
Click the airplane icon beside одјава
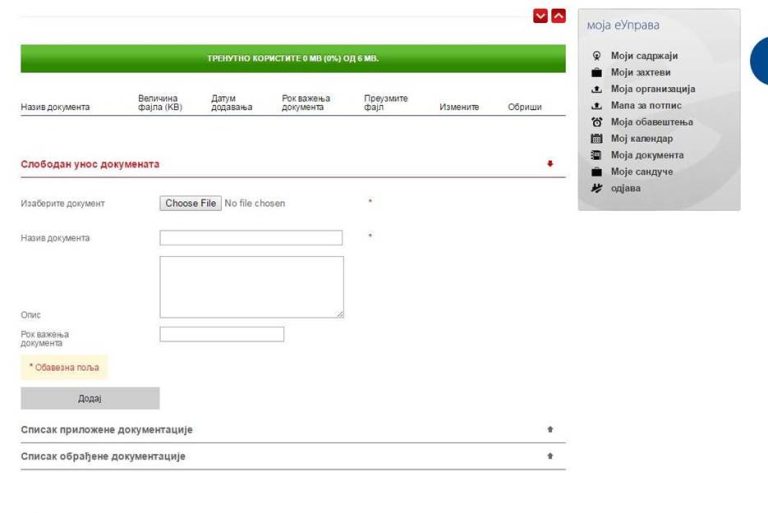coord(596,188)
